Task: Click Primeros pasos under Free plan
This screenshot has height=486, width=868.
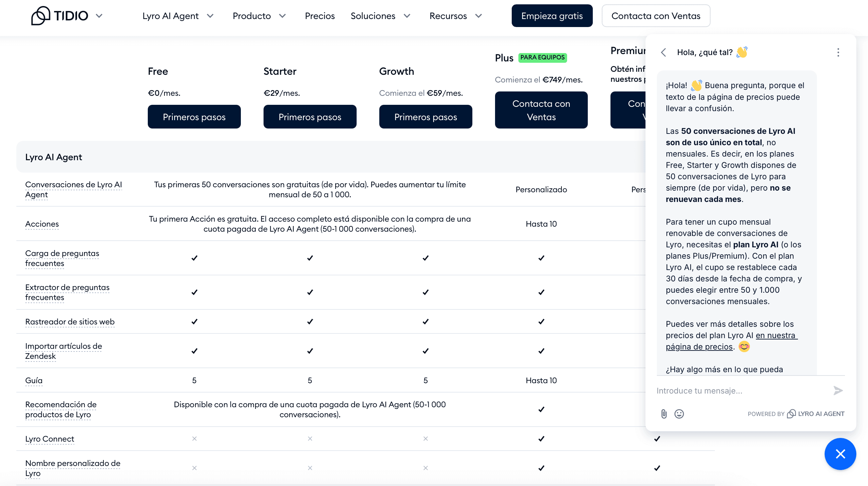Action: (194, 117)
